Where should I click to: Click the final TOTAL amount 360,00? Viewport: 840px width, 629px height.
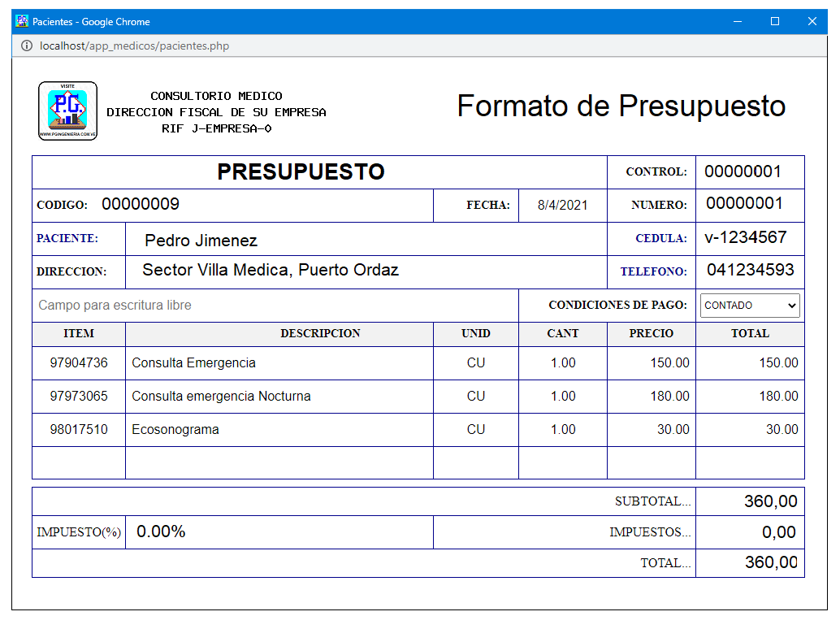[x=771, y=562]
